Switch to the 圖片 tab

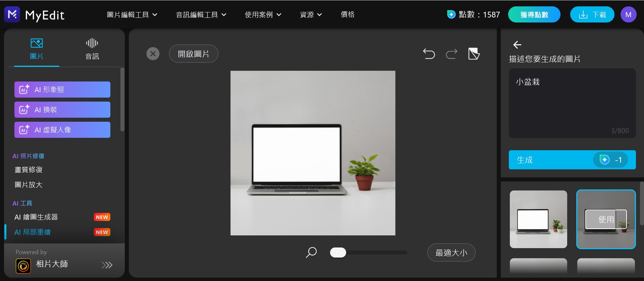pos(37,49)
